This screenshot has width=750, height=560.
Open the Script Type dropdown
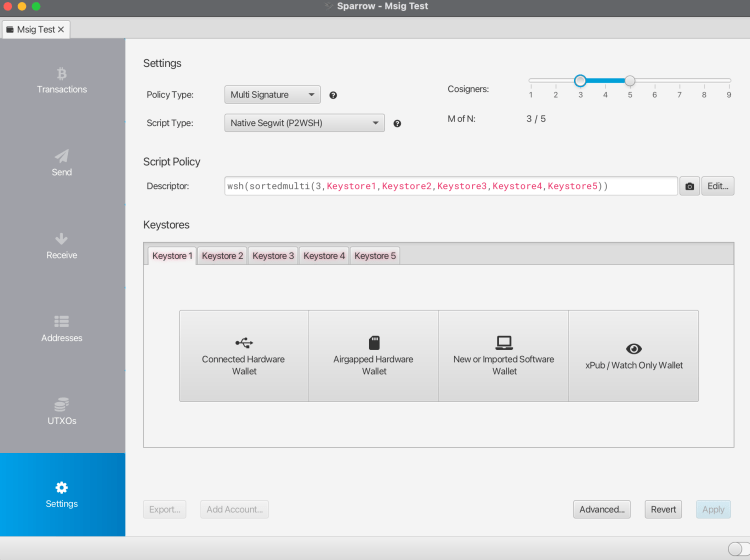click(304, 123)
